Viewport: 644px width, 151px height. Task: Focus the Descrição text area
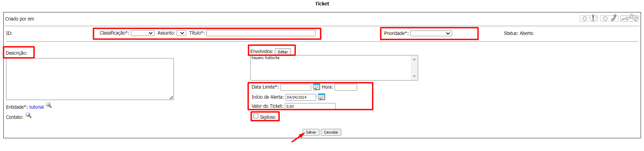click(90, 79)
